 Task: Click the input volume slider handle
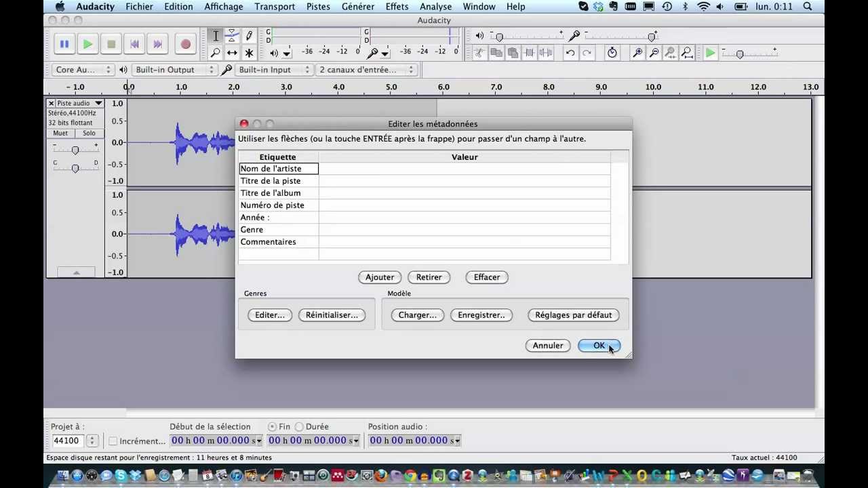pos(651,37)
